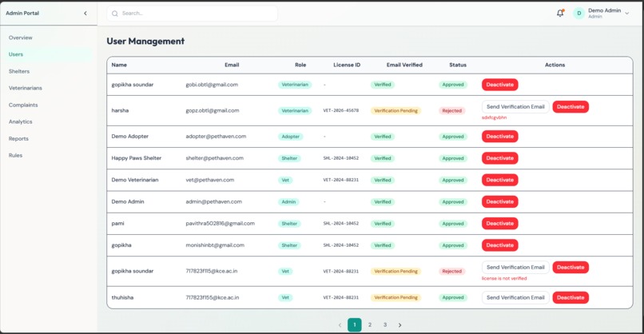Deactivate the pami user
Image resolution: width=644 pixels, height=334 pixels.
(500, 224)
